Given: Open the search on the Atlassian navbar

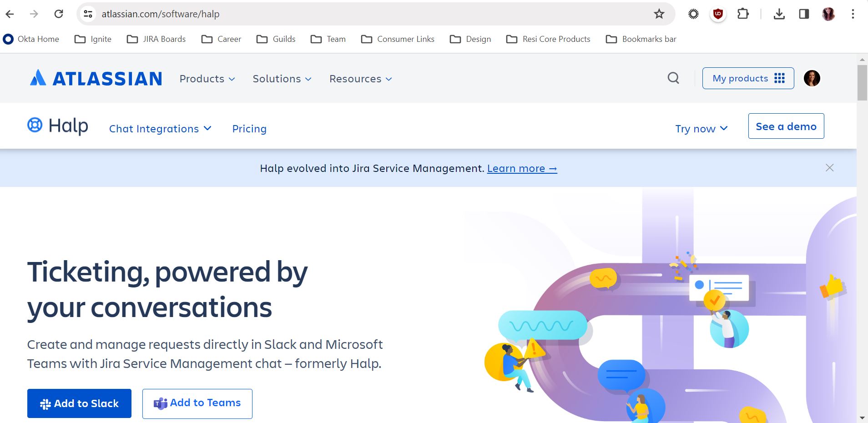Looking at the screenshot, I should [673, 78].
